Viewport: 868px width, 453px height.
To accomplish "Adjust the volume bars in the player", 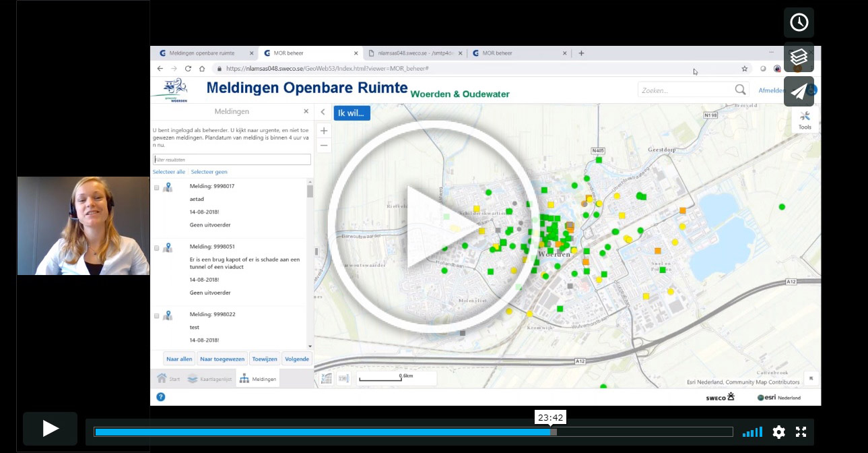I will [x=752, y=432].
